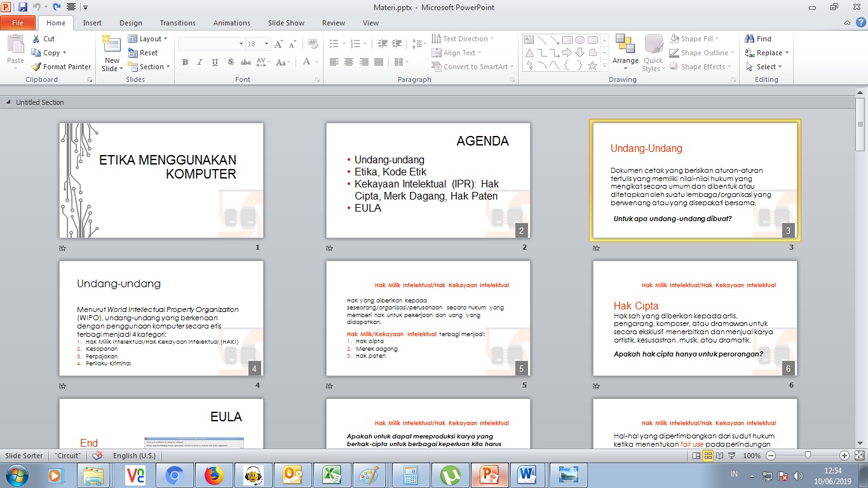Open the Layout dropdown
Image resolution: width=868 pixels, height=488 pixels.
pyautogui.click(x=148, y=38)
